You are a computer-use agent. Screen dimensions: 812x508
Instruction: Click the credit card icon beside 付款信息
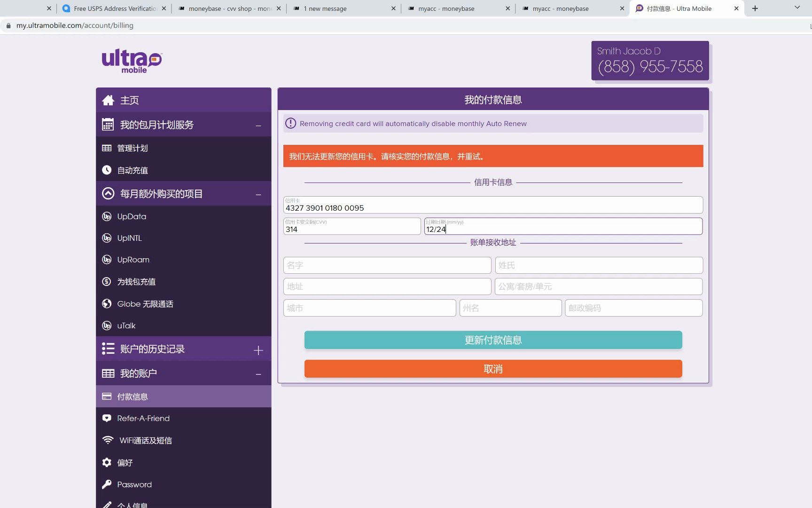pyautogui.click(x=107, y=397)
